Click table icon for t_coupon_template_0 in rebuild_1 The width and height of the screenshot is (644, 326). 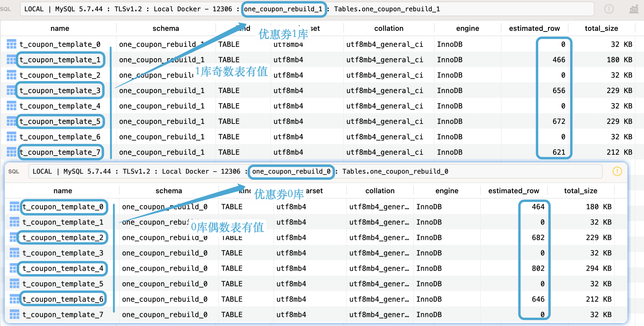[x=12, y=44]
